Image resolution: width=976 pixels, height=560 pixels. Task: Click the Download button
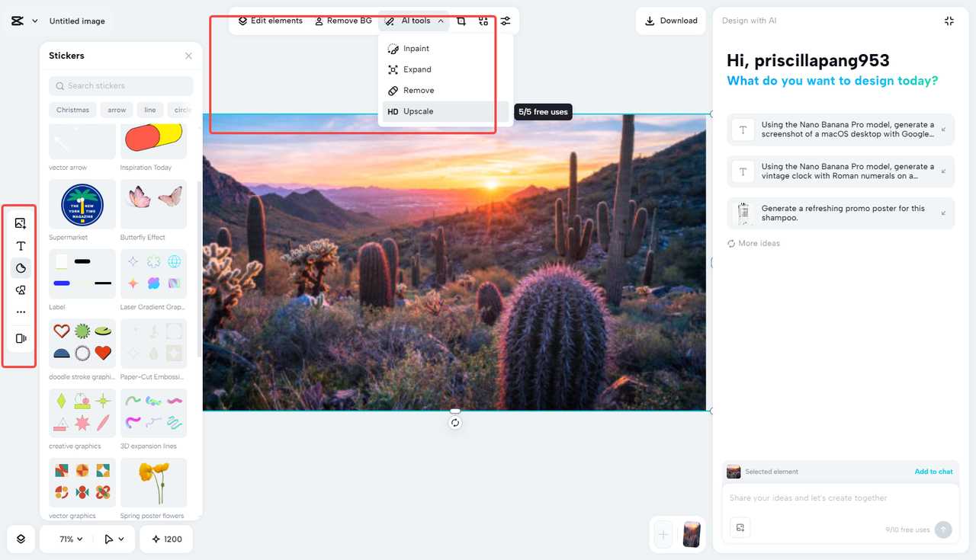(670, 21)
